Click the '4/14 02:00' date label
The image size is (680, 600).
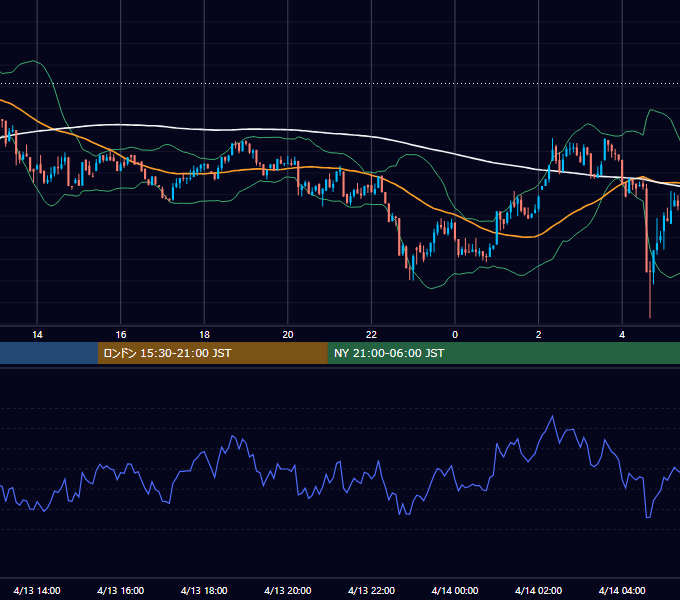pyautogui.click(x=538, y=590)
